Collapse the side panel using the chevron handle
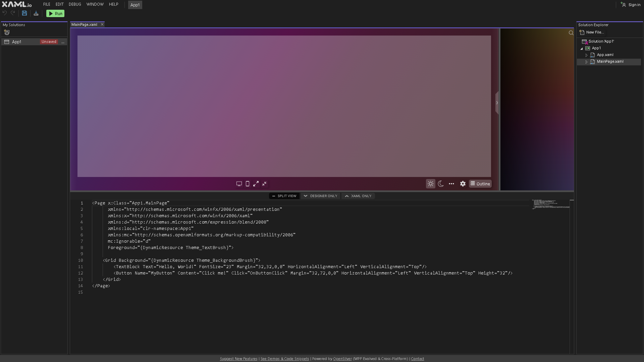644x362 pixels. point(497,103)
